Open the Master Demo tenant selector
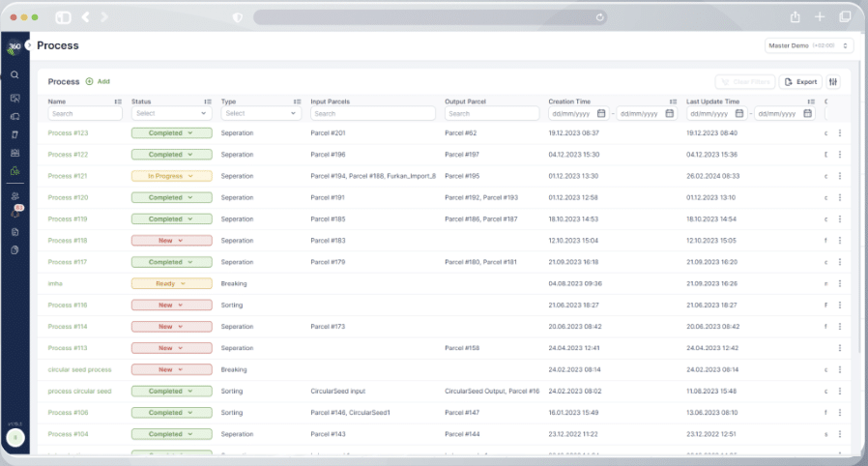This screenshot has width=868, height=466. (808, 45)
